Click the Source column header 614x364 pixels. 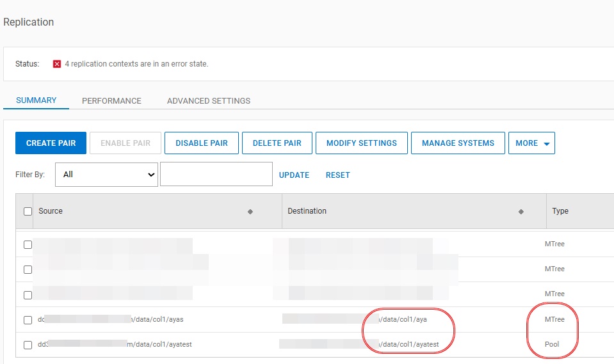click(158, 211)
